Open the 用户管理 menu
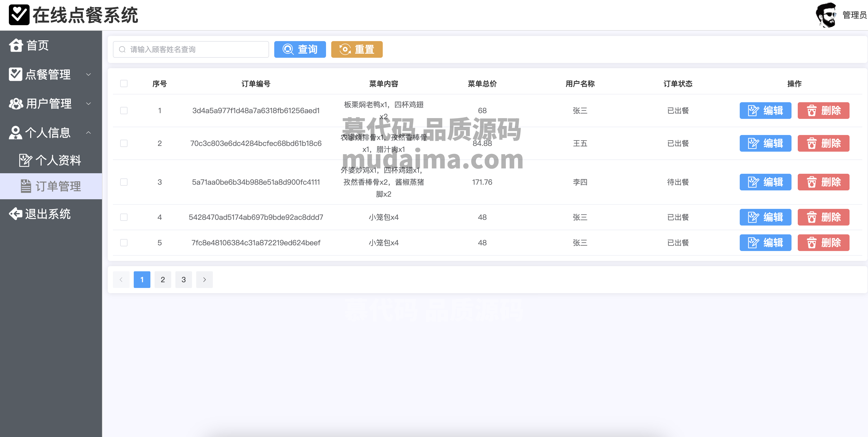This screenshot has width=868, height=437. click(x=51, y=104)
